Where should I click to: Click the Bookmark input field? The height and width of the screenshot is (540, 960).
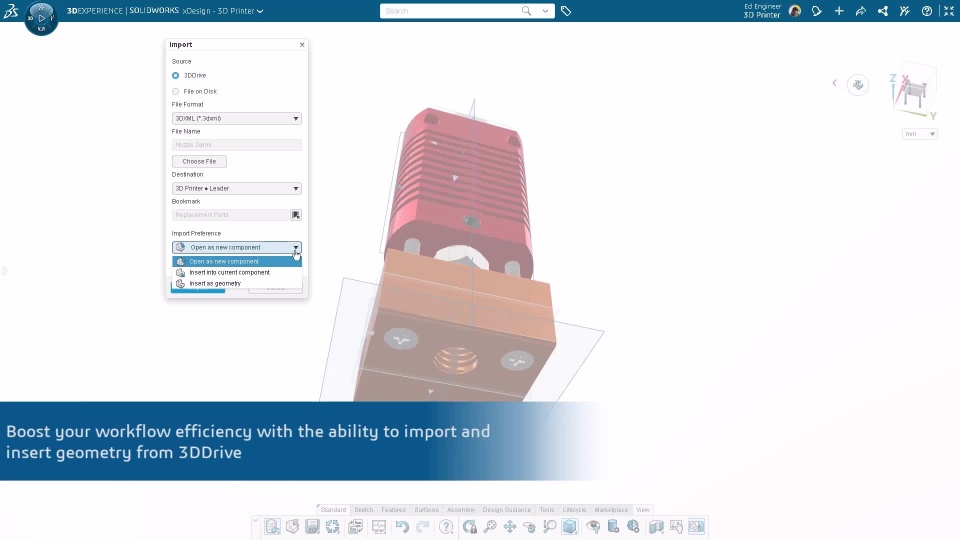click(230, 215)
